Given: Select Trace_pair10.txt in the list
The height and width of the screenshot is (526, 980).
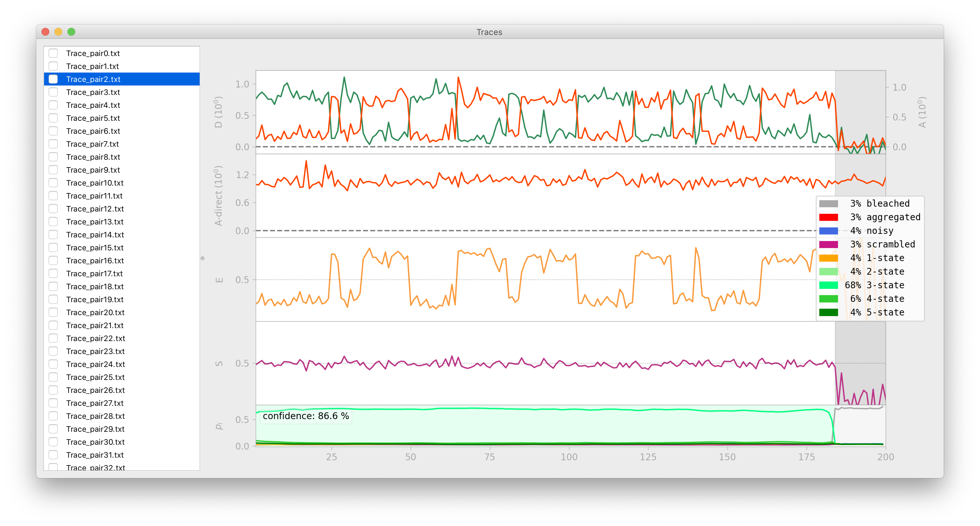Looking at the screenshot, I should [x=95, y=183].
